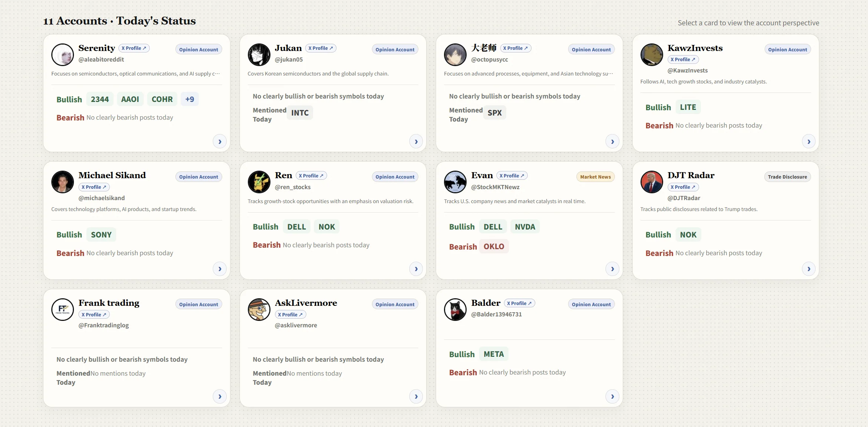Open DJT Radar card arrow chevron

point(809,269)
